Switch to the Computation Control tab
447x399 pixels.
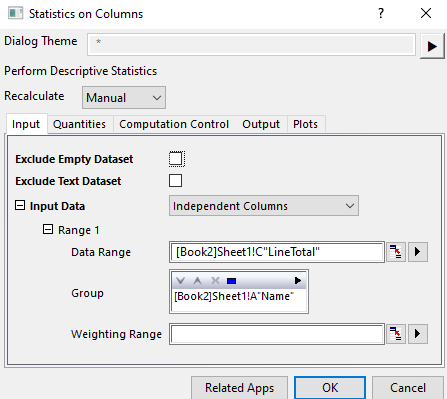tap(174, 124)
